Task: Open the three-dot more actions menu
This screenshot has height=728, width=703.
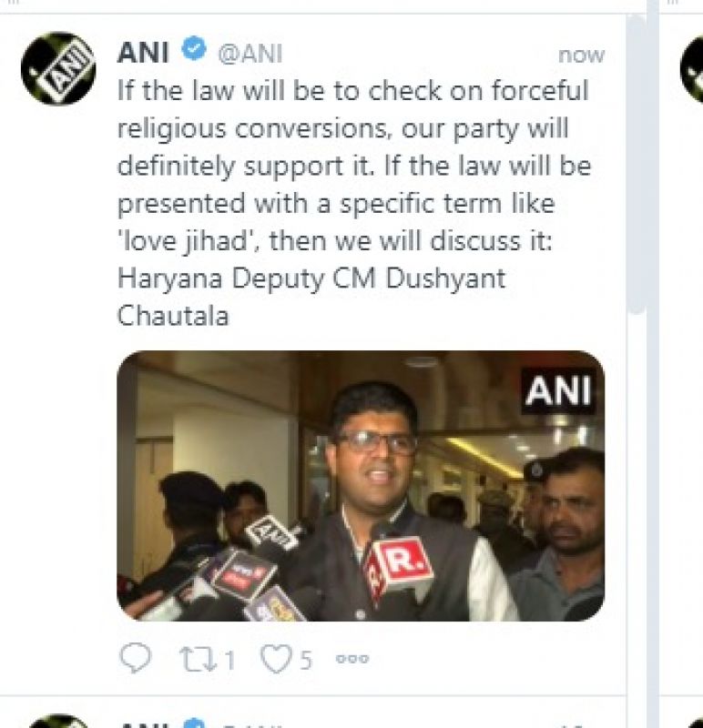Action: (x=352, y=658)
